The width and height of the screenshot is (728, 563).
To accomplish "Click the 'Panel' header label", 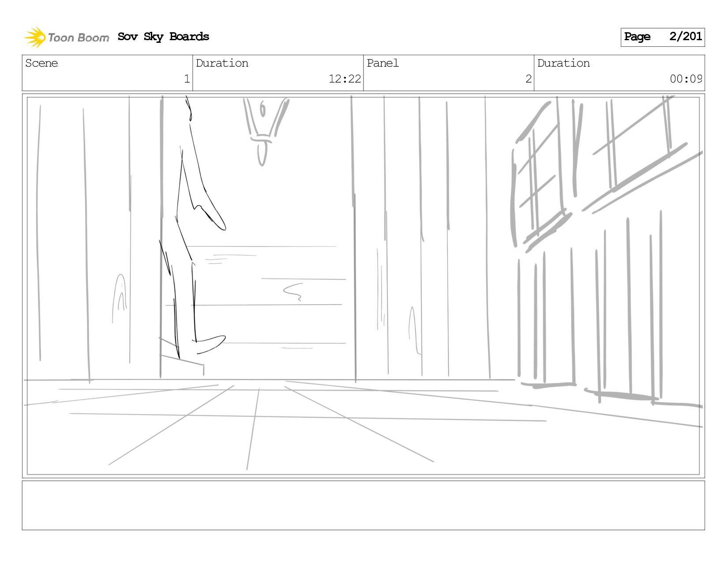I will (x=383, y=63).
